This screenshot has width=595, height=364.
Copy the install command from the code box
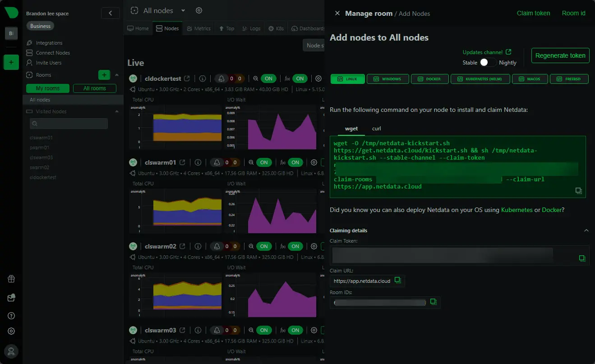pos(578,191)
